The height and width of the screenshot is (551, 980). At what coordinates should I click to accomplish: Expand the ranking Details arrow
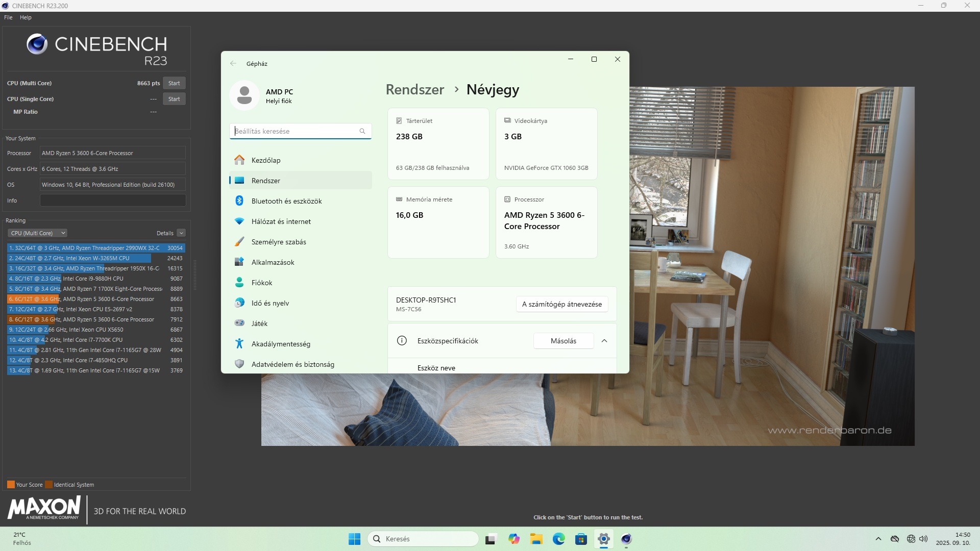181,233
